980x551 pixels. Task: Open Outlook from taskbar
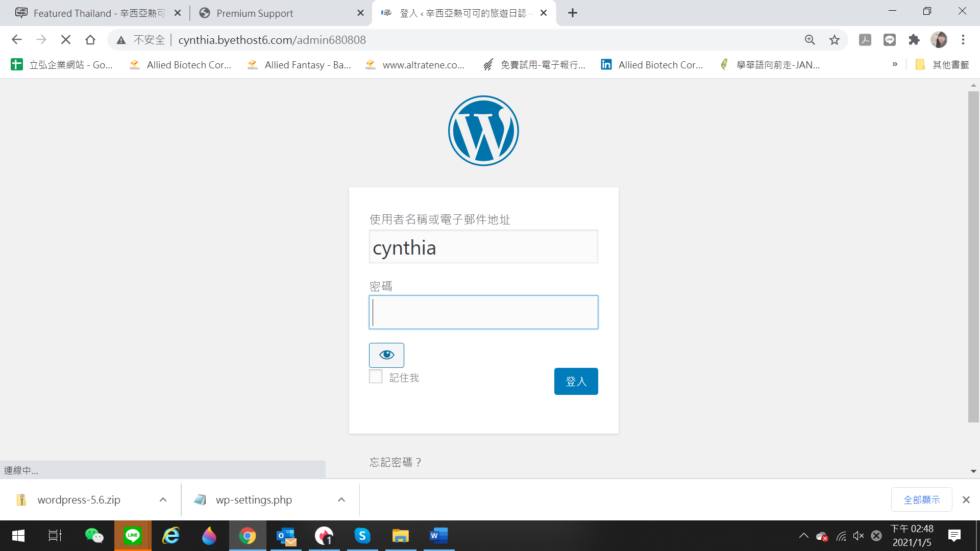(x=286, y=536)
